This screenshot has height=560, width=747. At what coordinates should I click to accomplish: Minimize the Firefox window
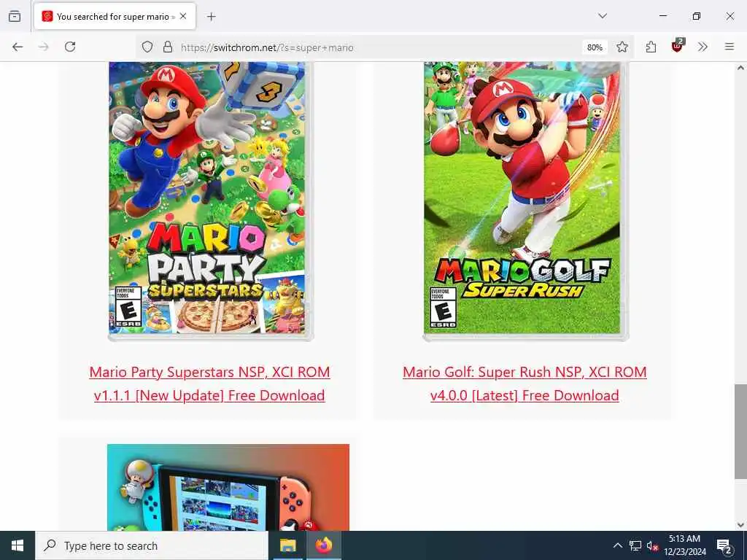tap(662, 16)
